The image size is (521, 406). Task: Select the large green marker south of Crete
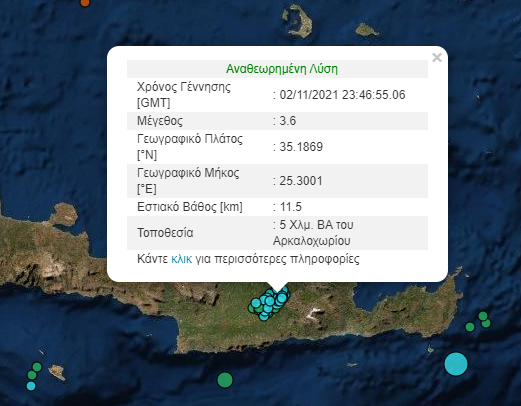point(225,380)
